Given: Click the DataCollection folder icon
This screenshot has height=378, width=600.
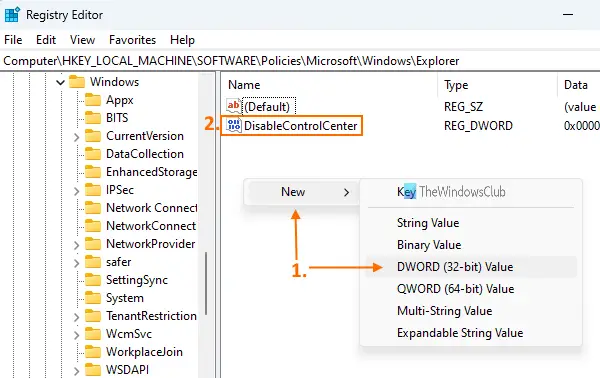Looking at the screenshot, I should coord(93,154).
